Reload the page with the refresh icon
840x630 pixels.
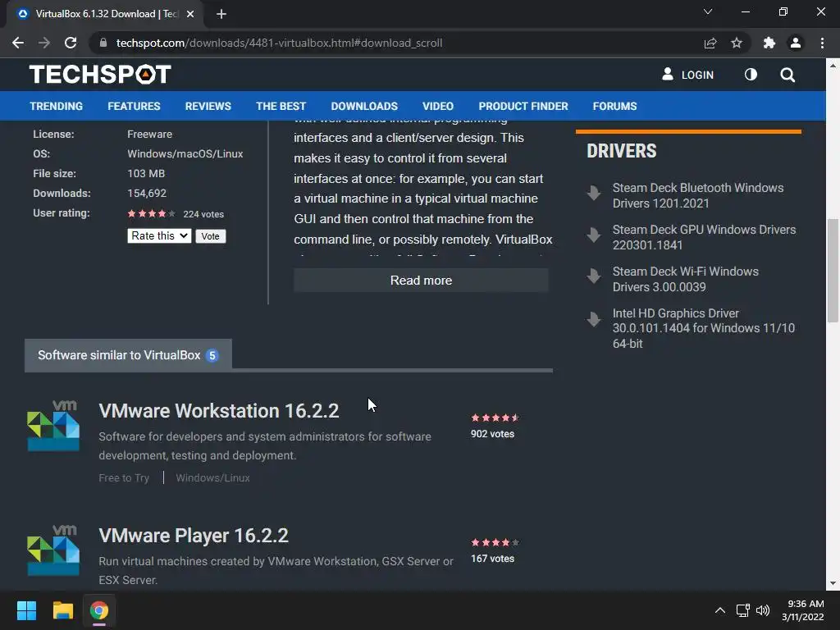[71, 43]
